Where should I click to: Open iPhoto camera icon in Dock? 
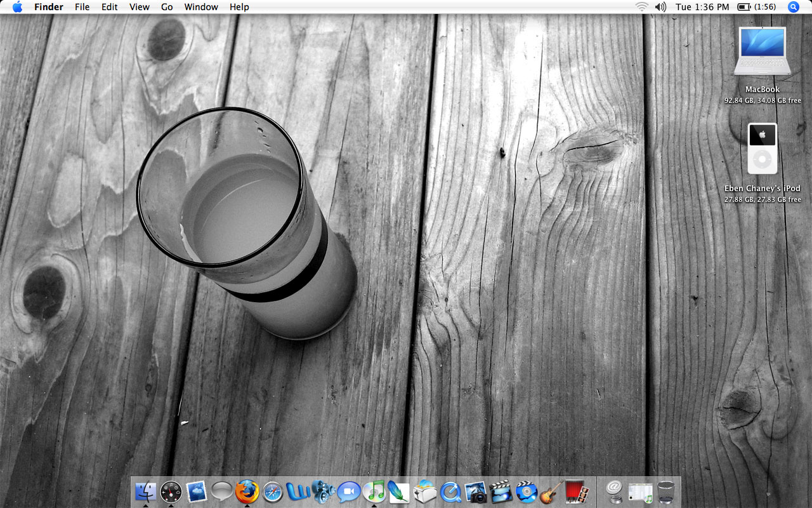point(476,491)
